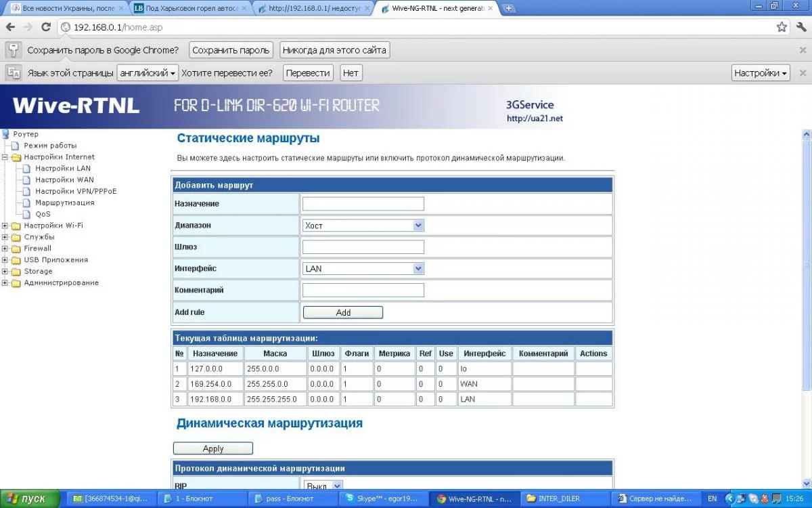
Task: Follow the http://ua21.net link
Action: point(535,119)
